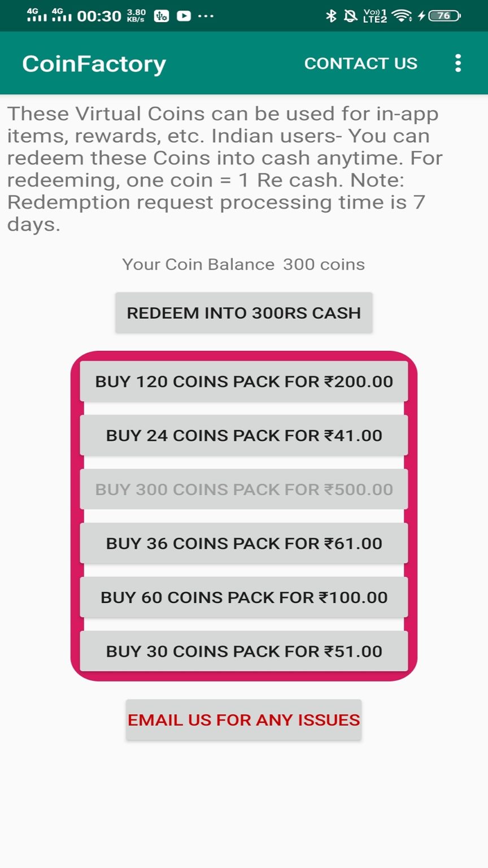488x868 pixels.
Task: Buy the 60 coins pack for ₹100
Action: (x=244, y=597)
